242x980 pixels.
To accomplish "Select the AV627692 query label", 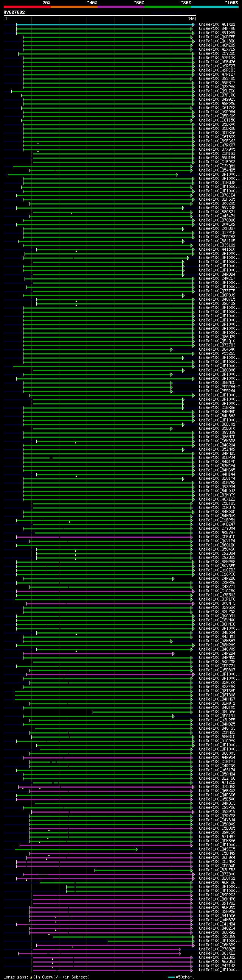I will (14, 12).
